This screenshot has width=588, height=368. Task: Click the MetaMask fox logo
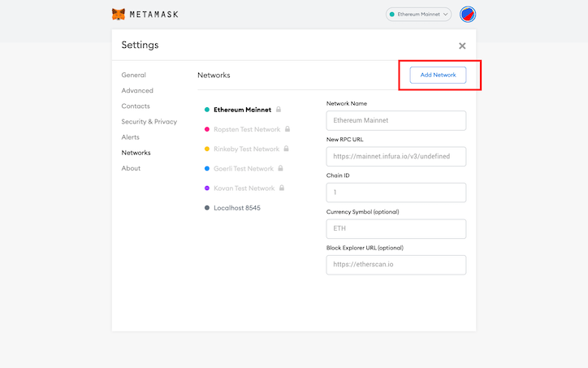click(x=119, y=15)
